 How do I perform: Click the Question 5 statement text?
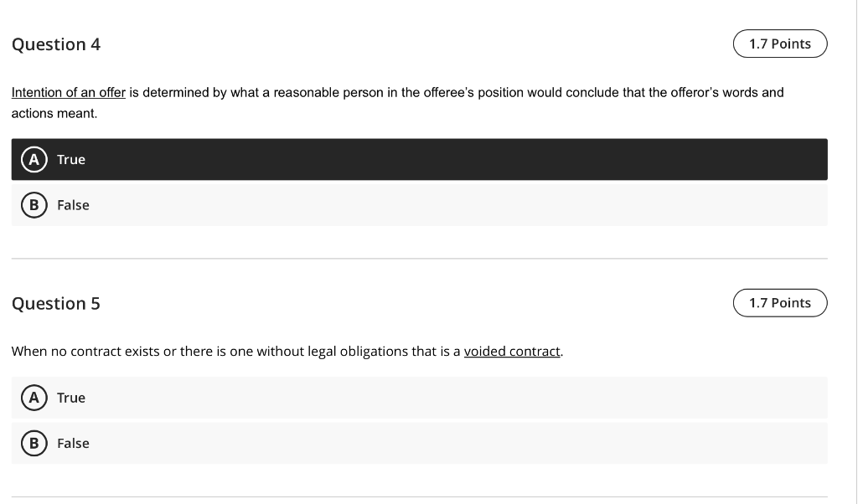tap(285, 351)
